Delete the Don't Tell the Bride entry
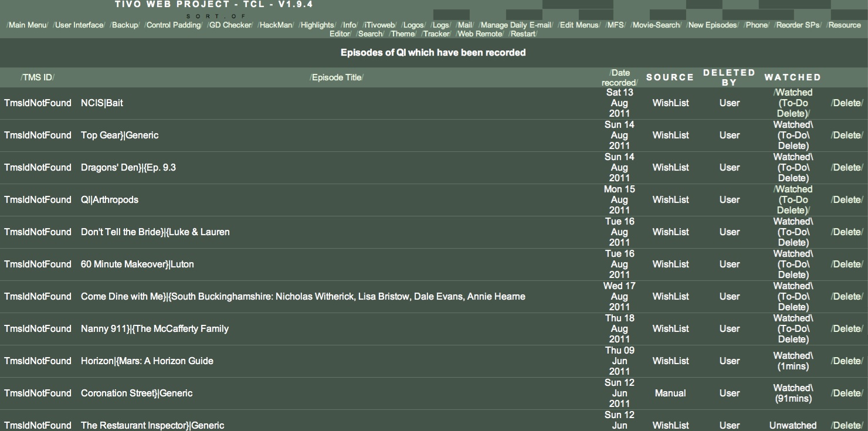This screenshot has height=431, width=868. tap(847, 232)
